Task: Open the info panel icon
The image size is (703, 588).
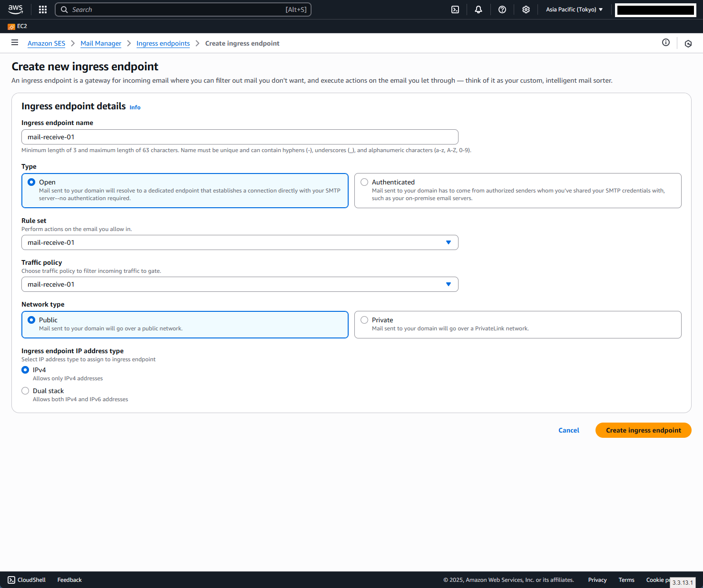Action: (x=666, y=43)
